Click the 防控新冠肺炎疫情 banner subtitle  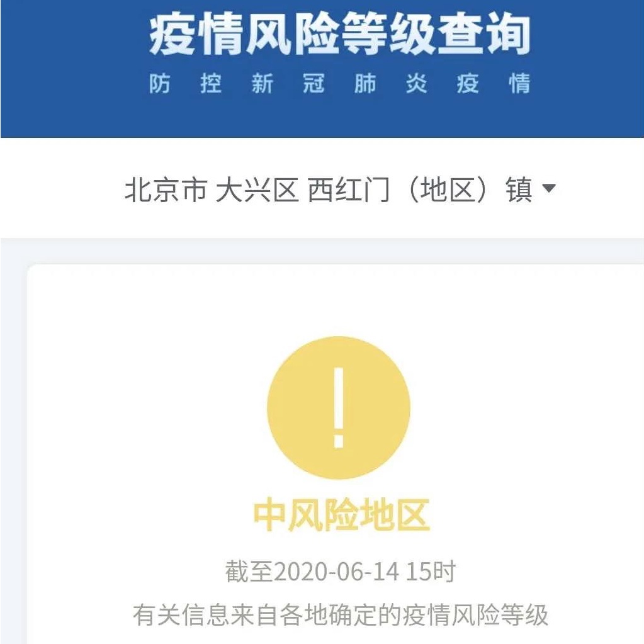tap(339, 83)
